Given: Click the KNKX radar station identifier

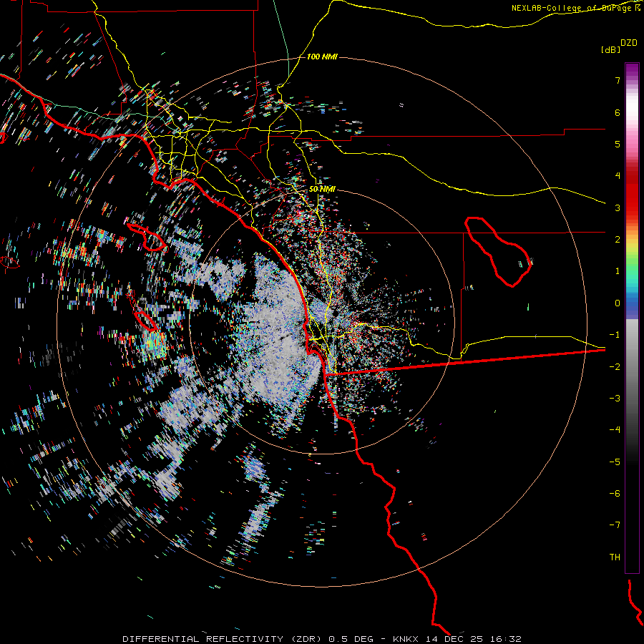Looking at the screenshot, I should (x=406, y=639).
